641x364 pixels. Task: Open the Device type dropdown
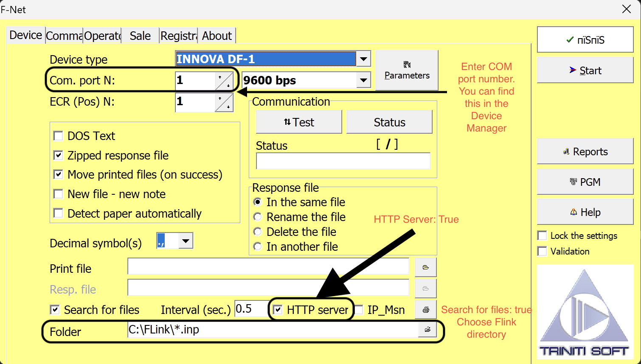363,59
